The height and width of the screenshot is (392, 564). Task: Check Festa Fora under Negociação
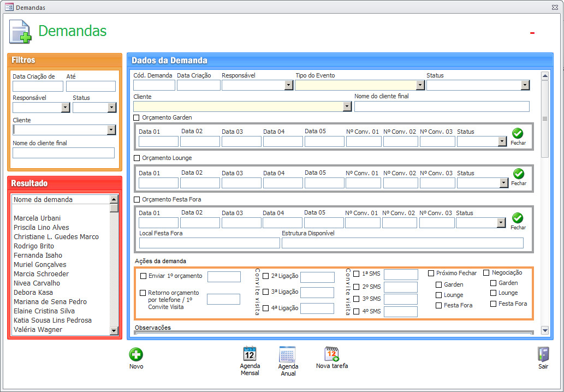494,304
